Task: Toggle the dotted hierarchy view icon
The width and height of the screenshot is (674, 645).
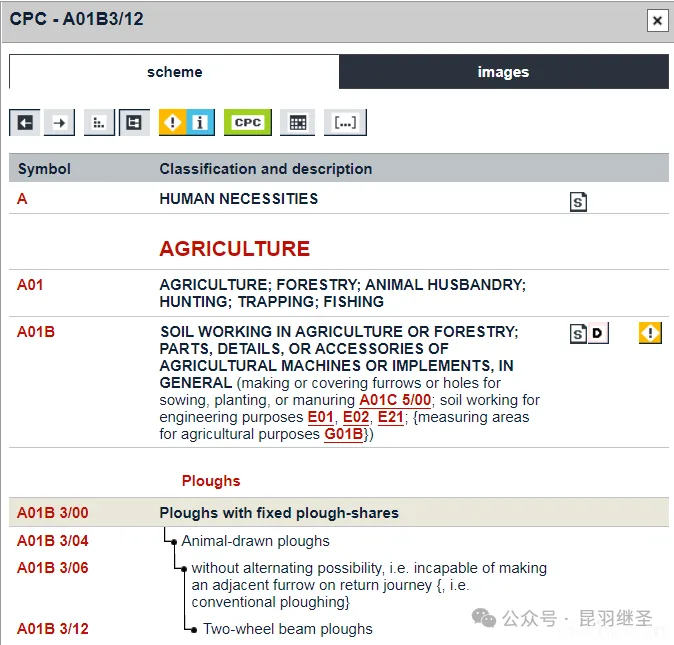Action: click(99, 122)
